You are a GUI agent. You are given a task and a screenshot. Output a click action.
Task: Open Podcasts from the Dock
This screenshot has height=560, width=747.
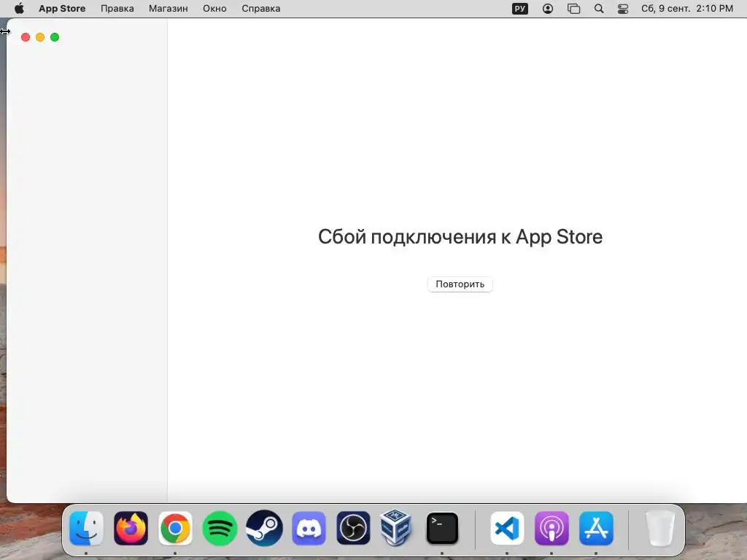(x=551, y=528)
